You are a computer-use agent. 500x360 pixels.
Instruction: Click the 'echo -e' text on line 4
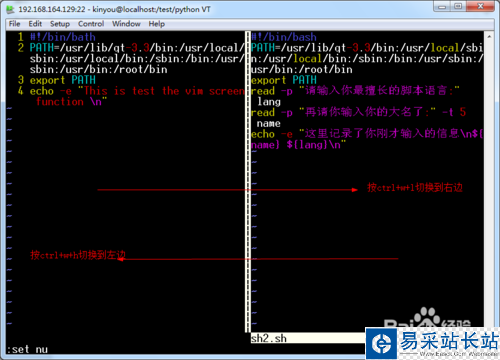tap(50, 91)
